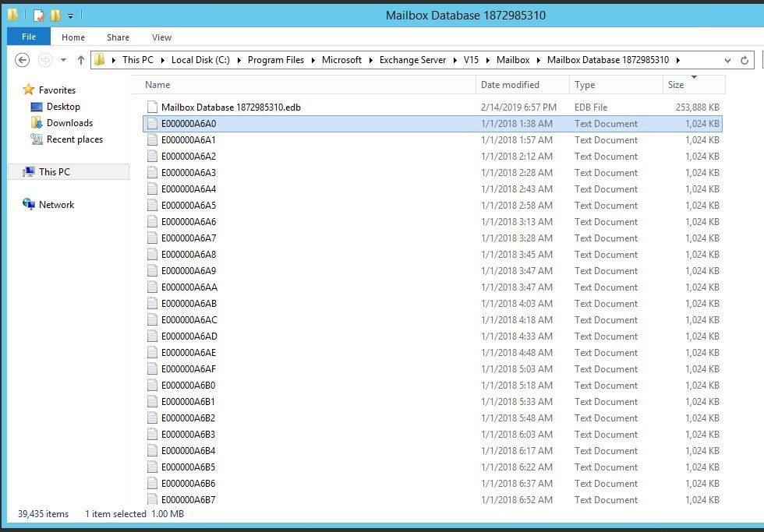
Task: Select log file E000000A6B0
Action: (x=432, y=385)
